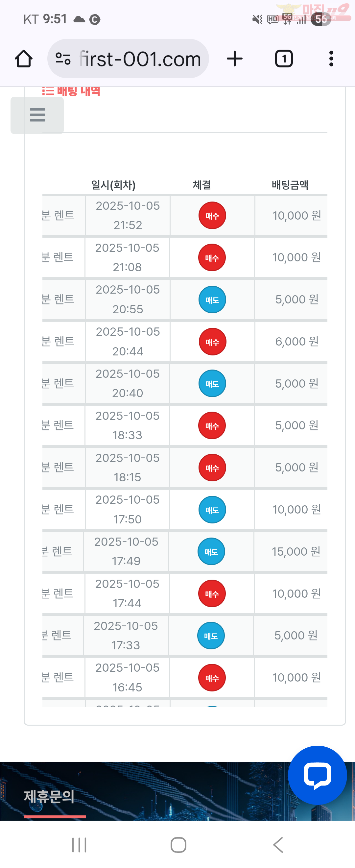Open browser three-dot overflow menu
355x868 pixels.
[x=331, y=59]
